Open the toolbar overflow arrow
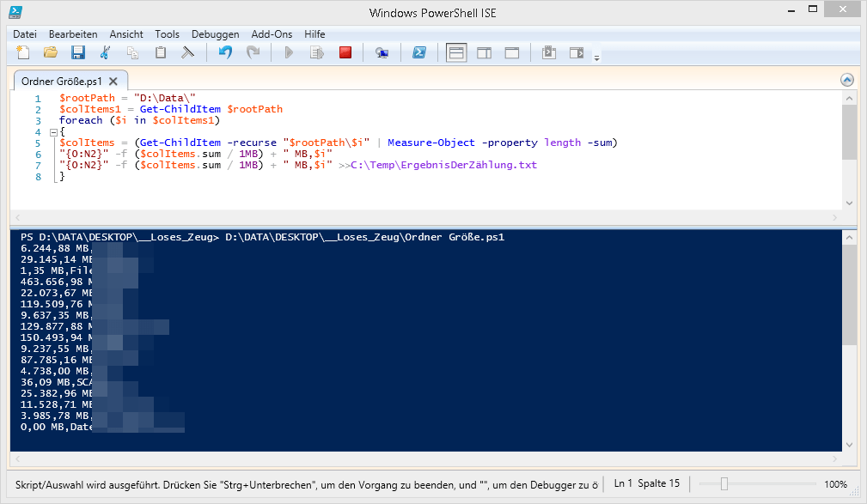867x504 pixels. [x=596, y=58]
